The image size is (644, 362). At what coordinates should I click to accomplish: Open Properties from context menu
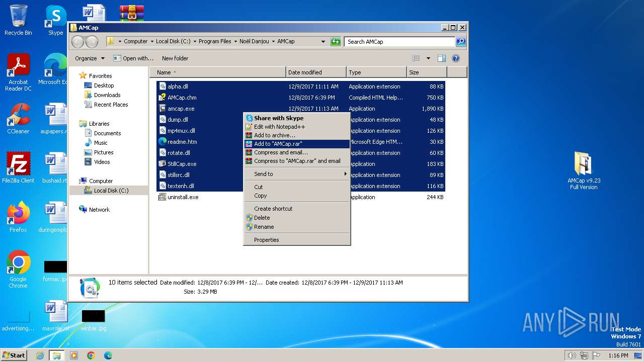(297, 240)
